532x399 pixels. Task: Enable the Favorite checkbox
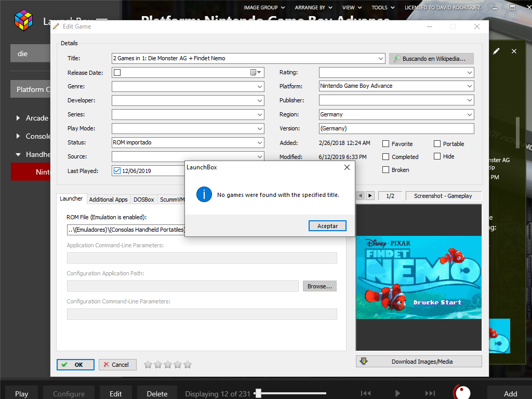(x=386, y=144)
